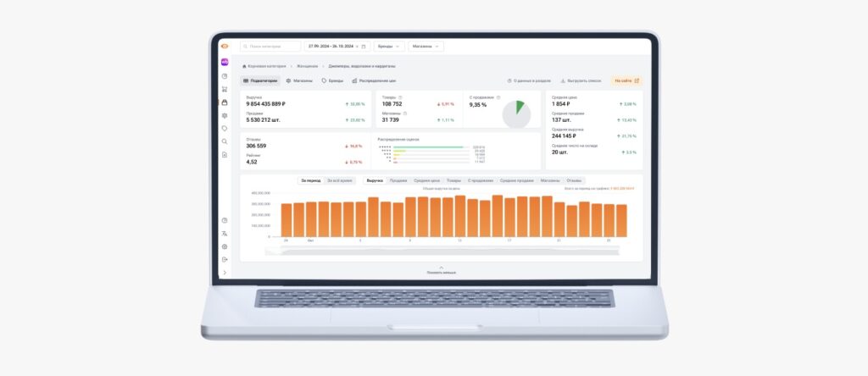Open the shopping cart icon in sidebar
Viewport: 868px width, 376px height.
coord(225,89)
